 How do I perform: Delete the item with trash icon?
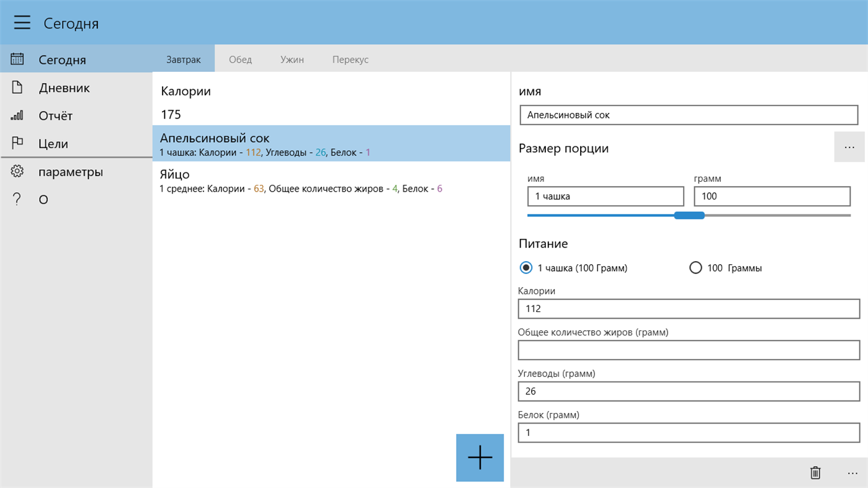(815, 473)
